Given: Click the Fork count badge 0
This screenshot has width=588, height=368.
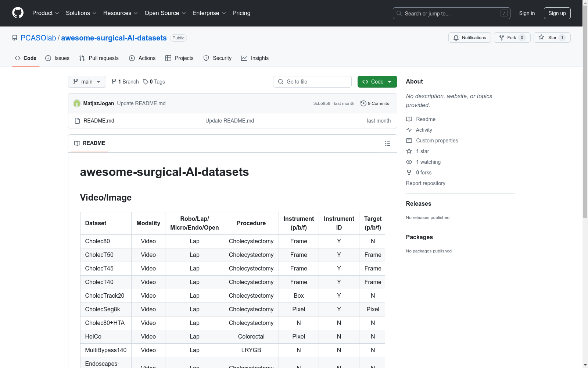Looking at the screenshot, I should 522,38.
